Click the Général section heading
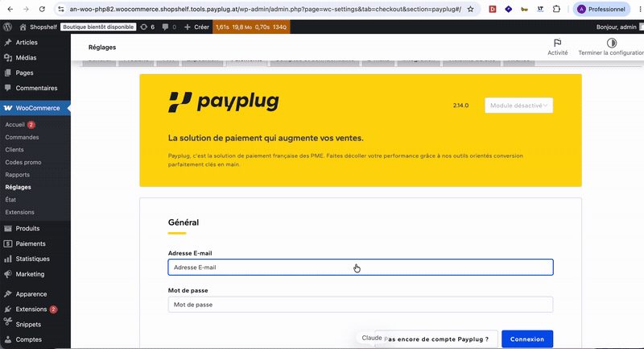The image size is (644, 349). 184,222
